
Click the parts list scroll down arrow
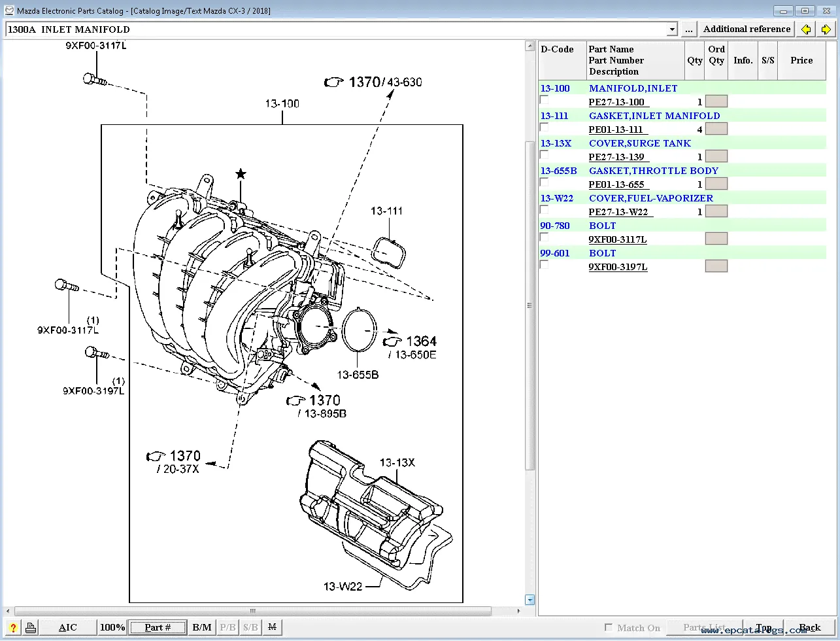coord(530,599)
